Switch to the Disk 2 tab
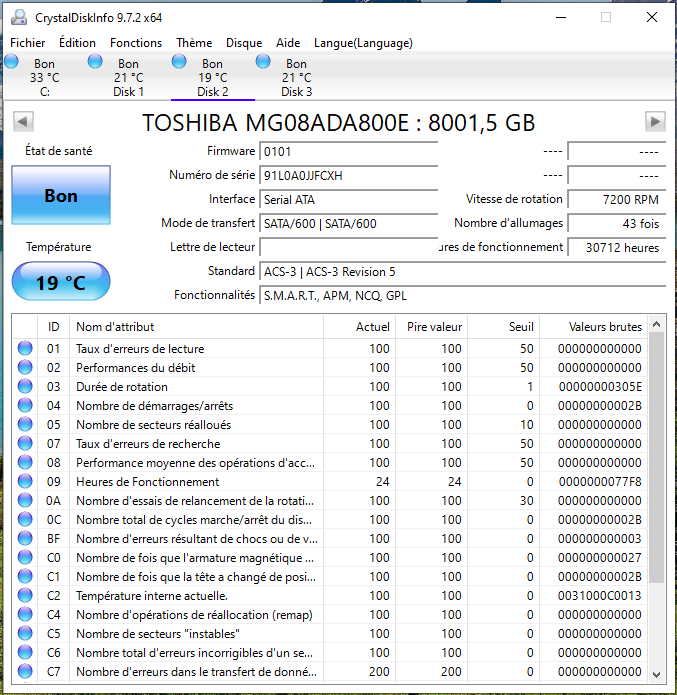 coord(213,78)
